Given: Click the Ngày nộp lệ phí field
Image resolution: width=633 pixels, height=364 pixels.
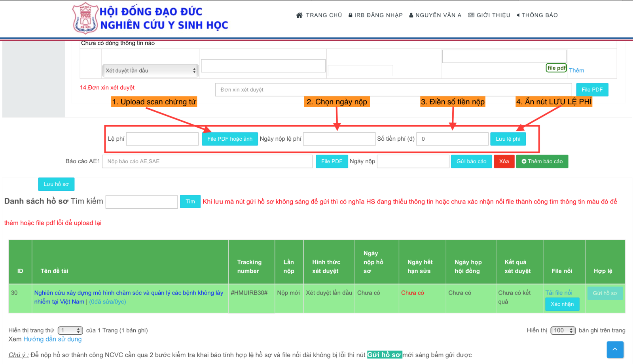Looking at the screenshot, I should click(x=339, y=139).
